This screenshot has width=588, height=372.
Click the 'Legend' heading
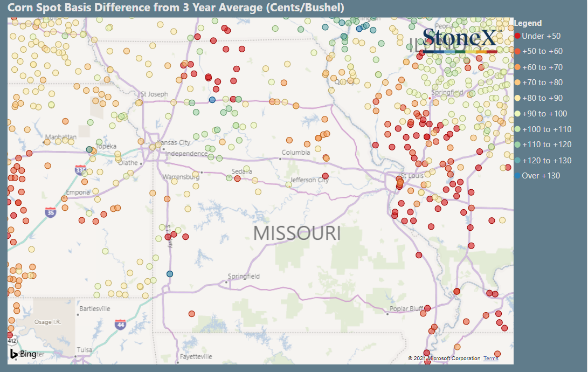(x=528, y=23)
